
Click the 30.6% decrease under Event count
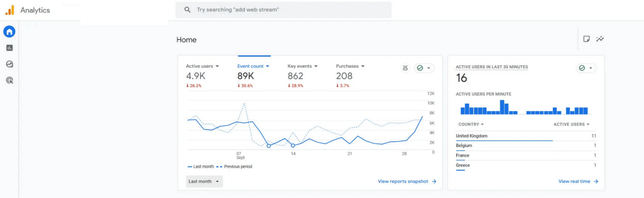pos(245,86)
